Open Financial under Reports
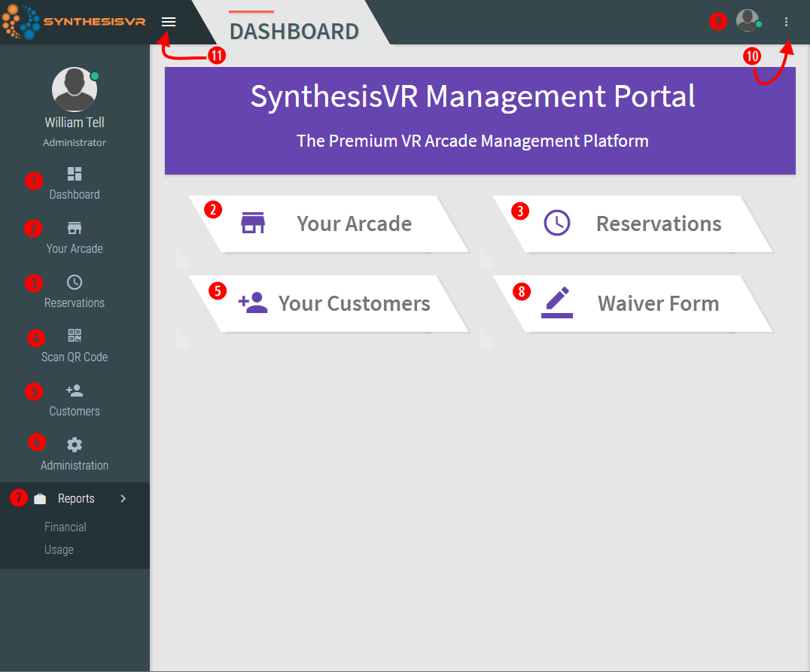The image size is (810, 672). 65,527
